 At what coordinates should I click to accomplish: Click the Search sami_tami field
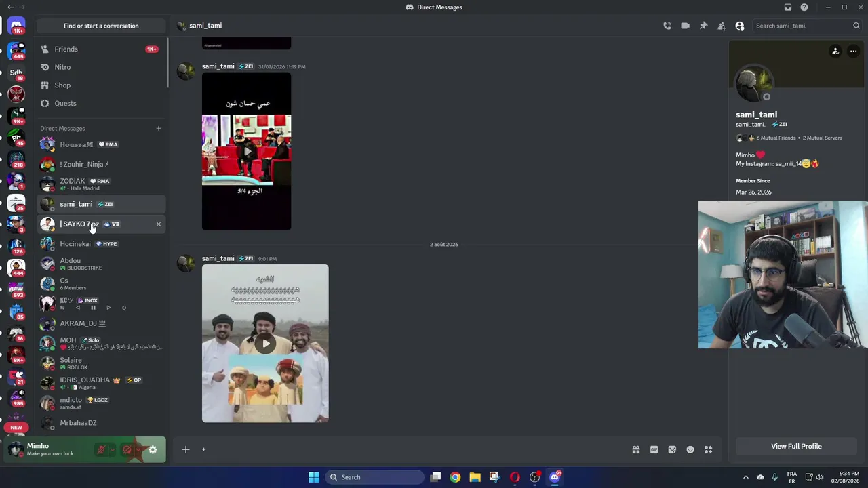point(807,26)
